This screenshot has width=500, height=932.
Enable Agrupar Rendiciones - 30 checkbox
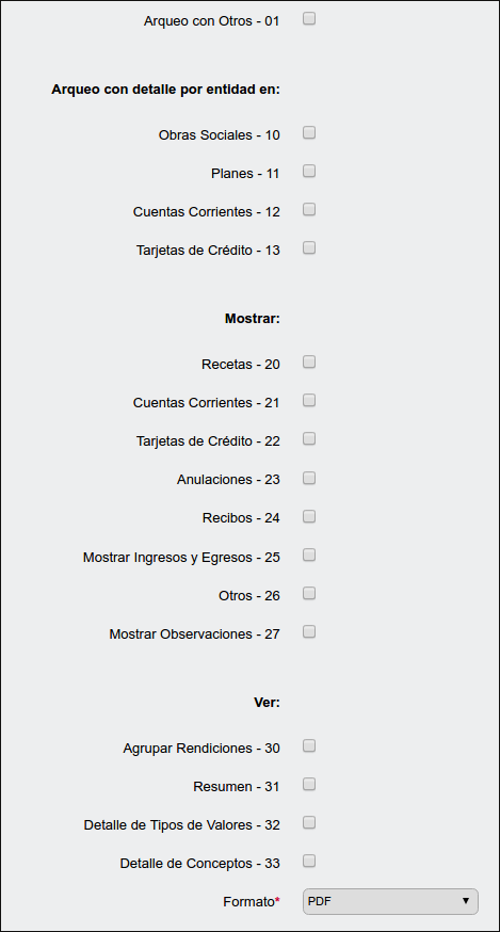(x=309, y=746)
